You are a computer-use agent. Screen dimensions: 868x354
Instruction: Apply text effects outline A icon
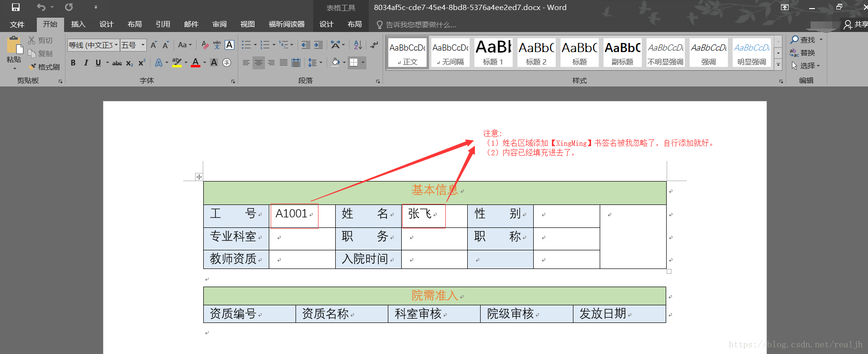[159, 63]
